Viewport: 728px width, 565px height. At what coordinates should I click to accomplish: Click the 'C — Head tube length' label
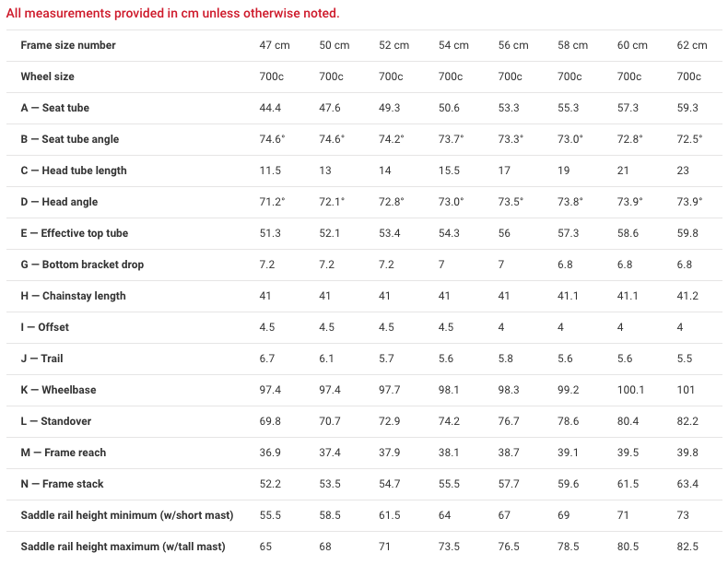click(74, 171)
